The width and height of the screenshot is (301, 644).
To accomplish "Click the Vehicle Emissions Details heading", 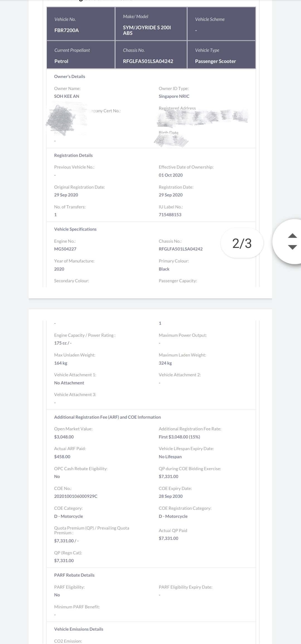I will point(79,629).
